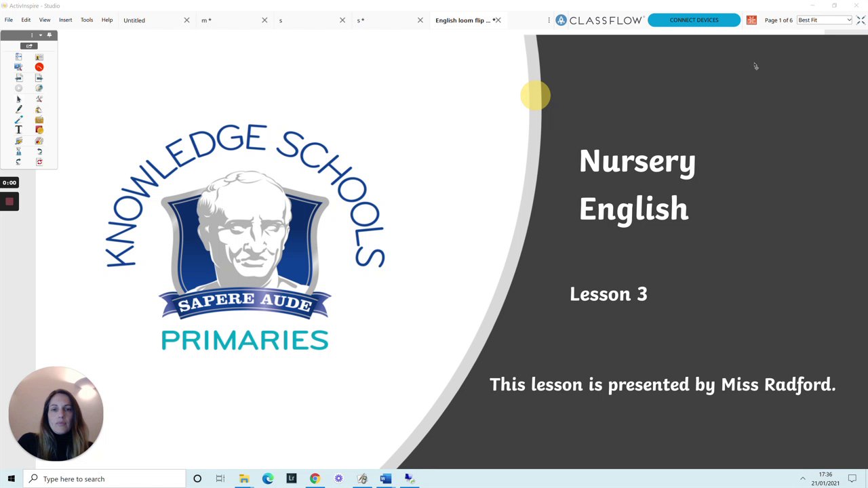Click the presenter webcam bubble

point(56,413)
